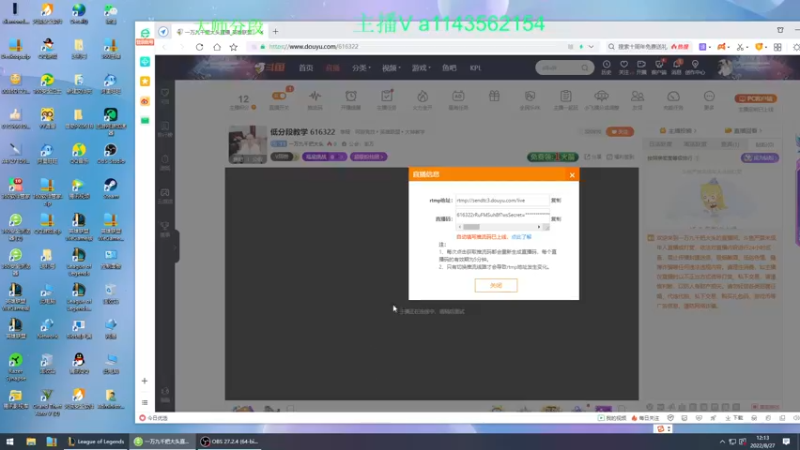Expand the 游戏 navigation menu
The height and width of the screenshot is (450, 800).
(421, 68)
